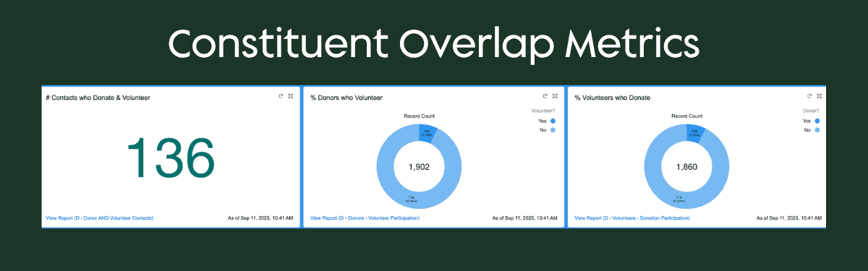The image size is (868, 271).
Task: Click 'Record Count' label in Donors who Volunteer chart
Action: [x=420, y=116]
